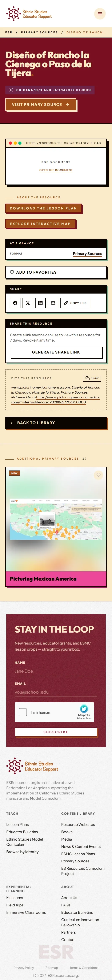112x980 pixels.
Task: Click the footer Ethnic Studies logo
Action: tap(32, 766)
